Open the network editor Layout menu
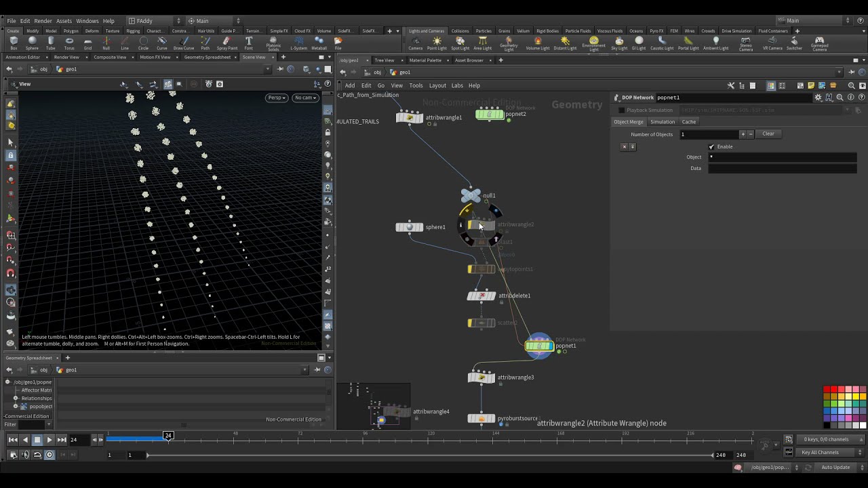This screenshot has width=868, height=488. (437, 85)
